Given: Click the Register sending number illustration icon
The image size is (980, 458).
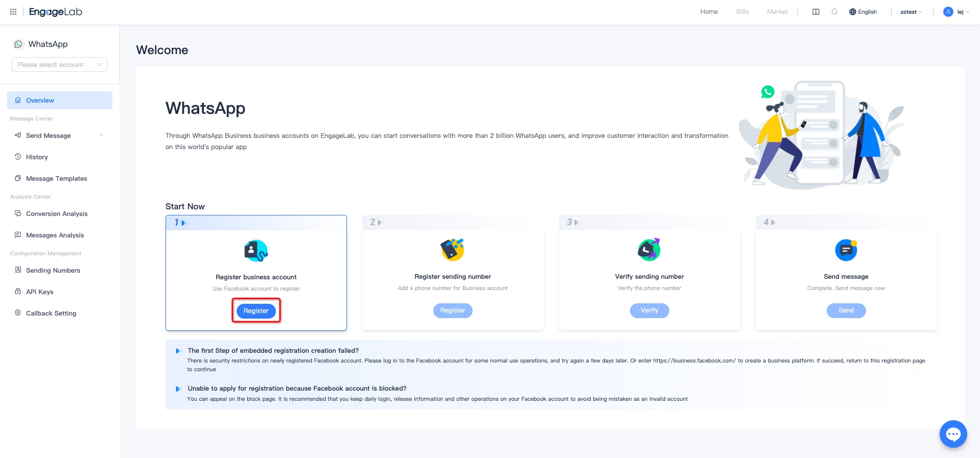Looking at the screenshot, I should [x=453, y=250].
